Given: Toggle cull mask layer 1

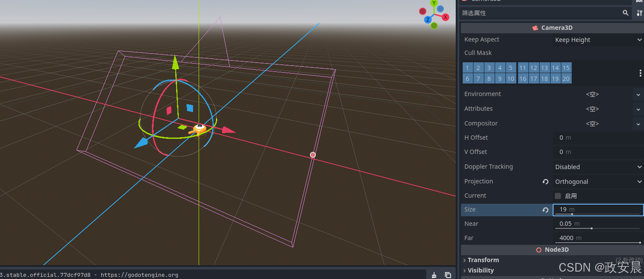Looking at the screenshot, I should (467, 68).
